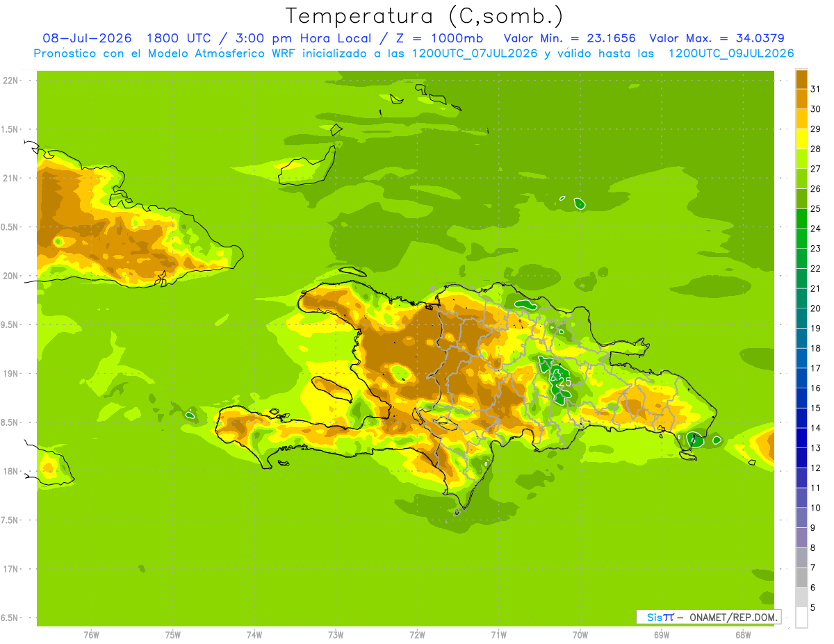Pick the gray swatch between 6 and 7
Viewport: 834px width, 644px height.
point(801,578)
